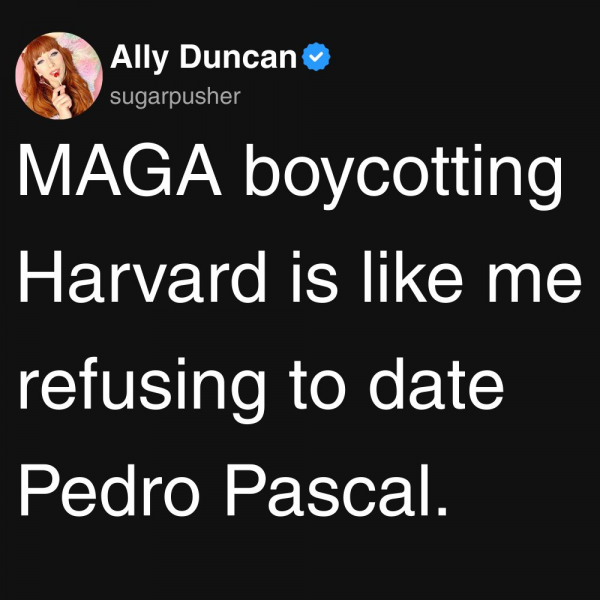The width and height of the screenshot is (600, 600).
Task: Click the word boycotting in the tweet
Action: tap(403, 176)
